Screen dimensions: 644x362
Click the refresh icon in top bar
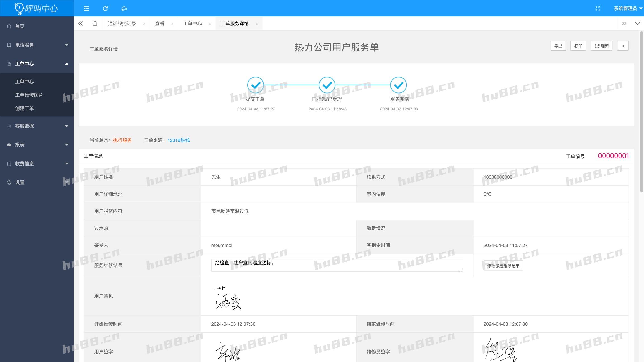pyautogui.click(x=105, y=9)
